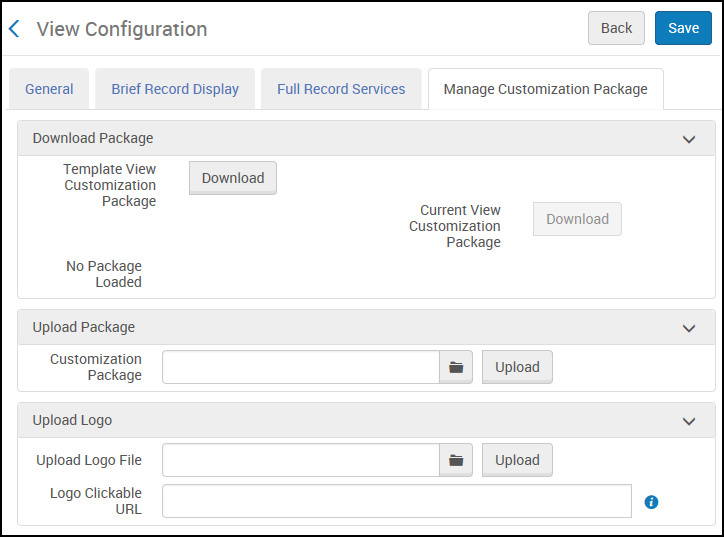This screenshot has height=537, width=724.
Task: Click the back arrow beside View Configuration
Action: click(x=14, y=29)
